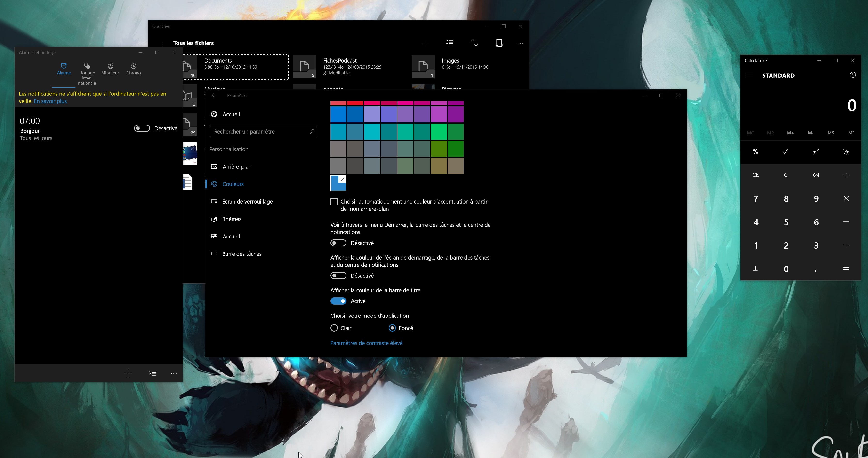The height and width of the screenshot is (458, 868).
Task: Click digit 7 in Calculatrice
Action: tap(755, 198)
